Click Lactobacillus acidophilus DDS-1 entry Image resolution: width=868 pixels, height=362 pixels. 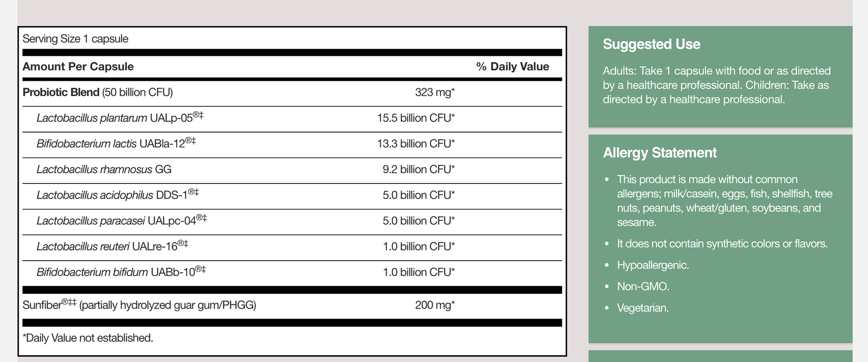117,195
